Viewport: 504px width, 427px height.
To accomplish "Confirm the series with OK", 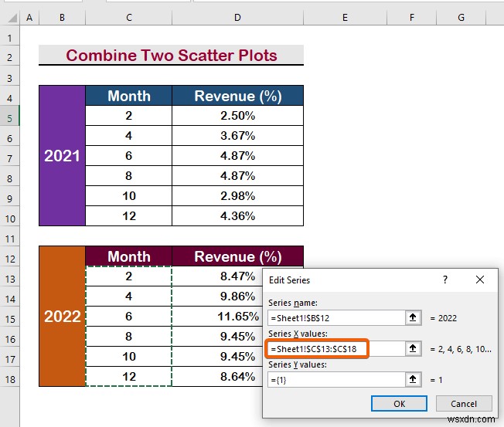I will click(399, 404).
